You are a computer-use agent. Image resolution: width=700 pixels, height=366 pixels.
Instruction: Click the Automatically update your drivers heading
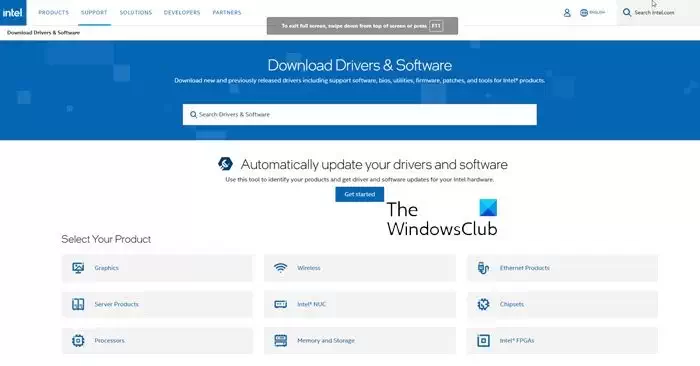[x=374, y=164]
